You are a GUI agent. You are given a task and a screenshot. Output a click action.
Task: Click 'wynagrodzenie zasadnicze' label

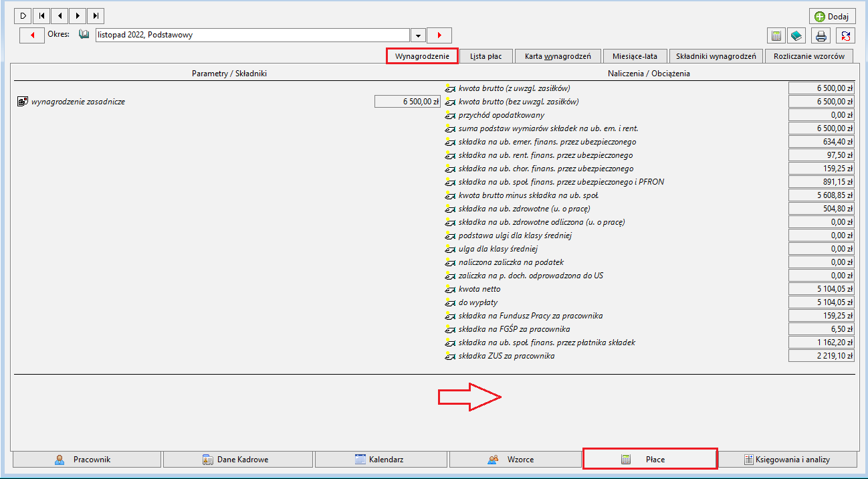tap(78, 102)
